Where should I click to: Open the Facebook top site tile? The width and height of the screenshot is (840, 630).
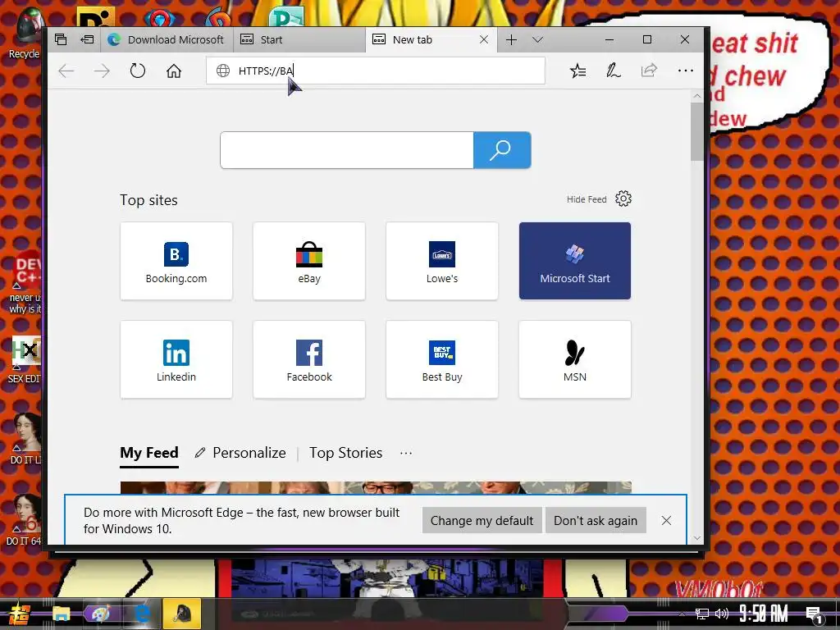click(309, 359)
